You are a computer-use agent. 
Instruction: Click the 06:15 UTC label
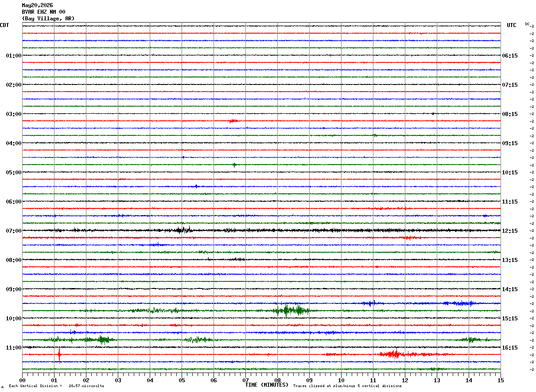point(509,56)
